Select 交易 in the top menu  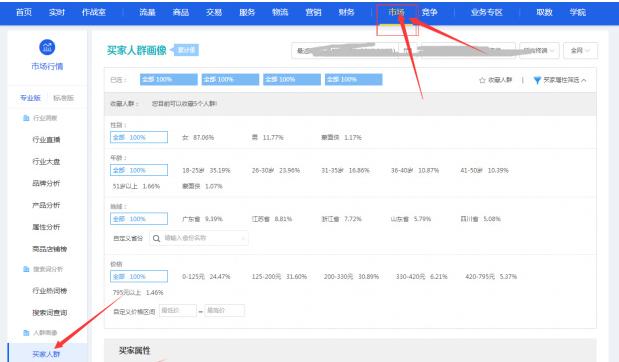click(x=214, y=12)
